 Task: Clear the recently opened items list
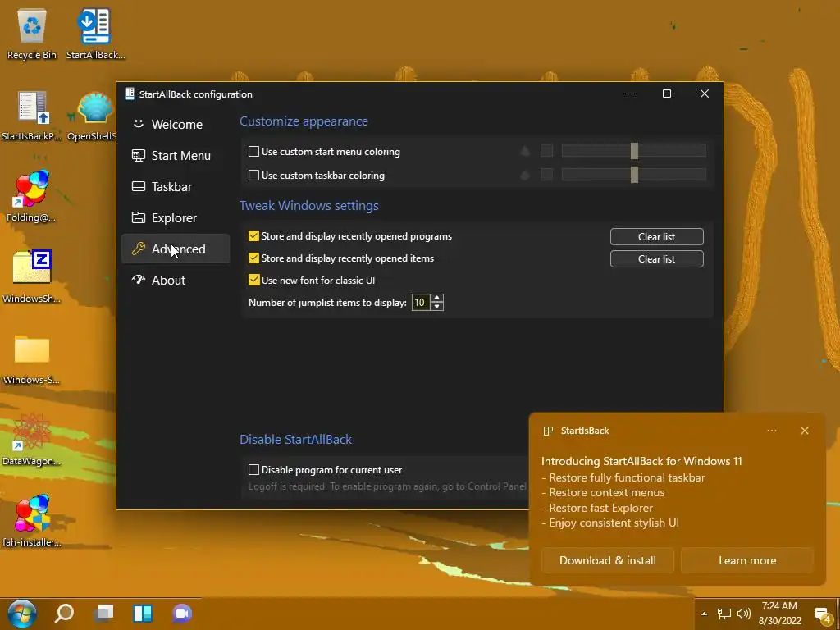[x=657, y=258]
